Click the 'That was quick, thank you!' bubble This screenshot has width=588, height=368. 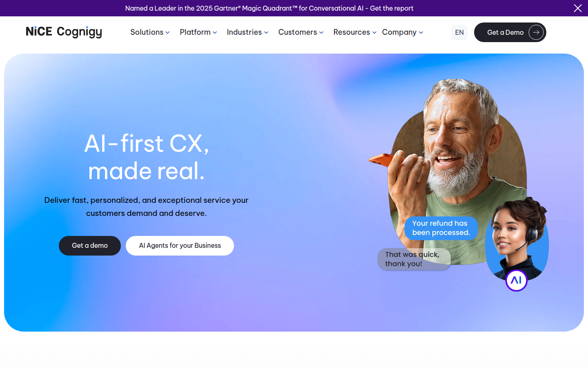(414, 259)
